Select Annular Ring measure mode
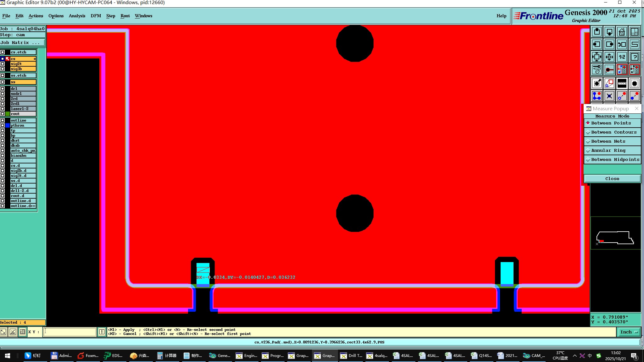Image resolution: width=644 pixels, height=362 pixels. (612, 151)
